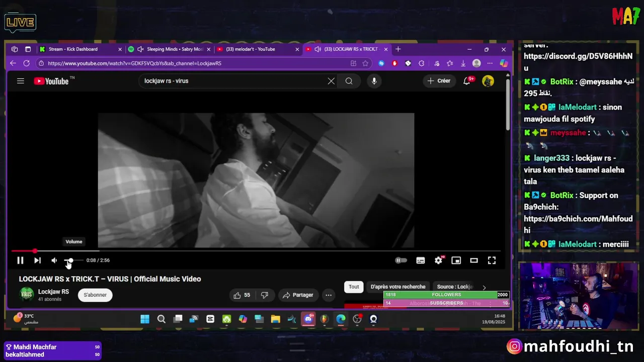Open the Créer button
This screenshot has width=644, height=362.
tap(439, 81)
